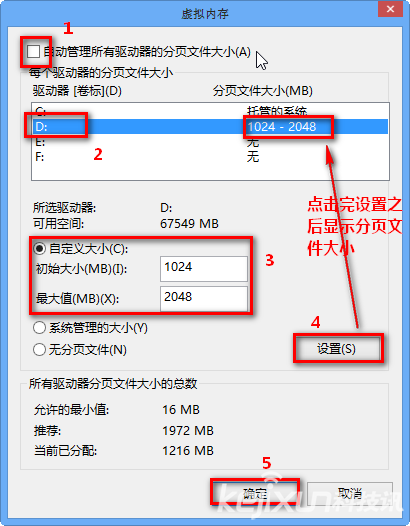The image size is (410, 526).
Task: Select drive D: row in list
Action: (210, 126)
